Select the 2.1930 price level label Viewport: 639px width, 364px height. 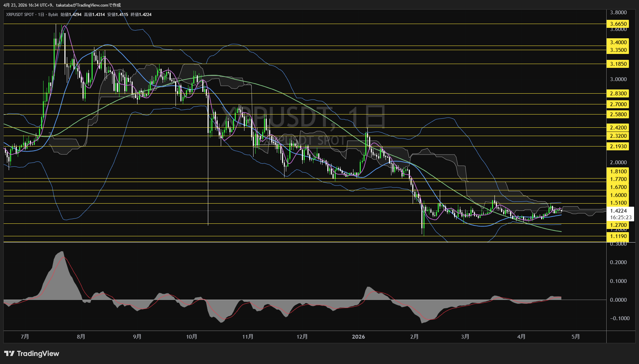(x=618, y=147)
